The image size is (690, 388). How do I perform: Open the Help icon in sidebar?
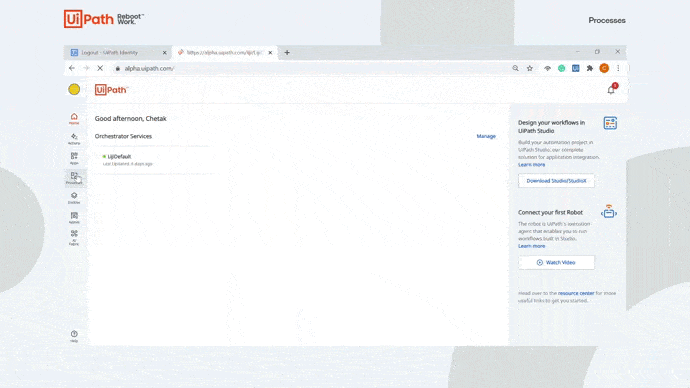click(74, 336)
